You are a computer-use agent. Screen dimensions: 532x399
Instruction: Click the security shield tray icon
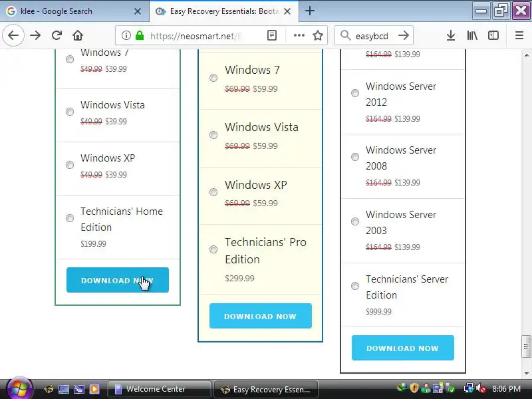[x=414, y=388]
